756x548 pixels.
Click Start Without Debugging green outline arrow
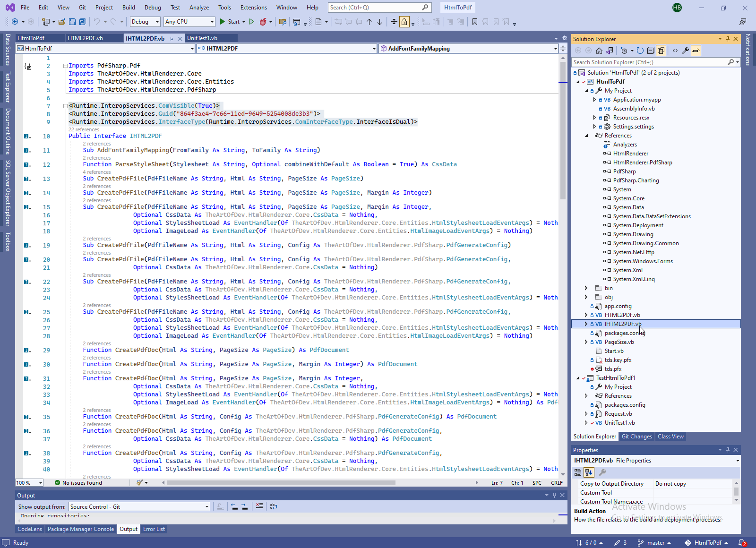pyautogui.click(x=252, y=22)
